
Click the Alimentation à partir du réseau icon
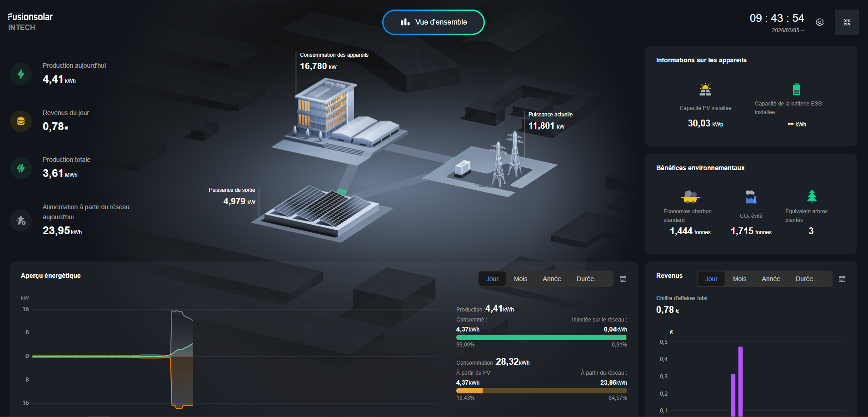(21, 221)
